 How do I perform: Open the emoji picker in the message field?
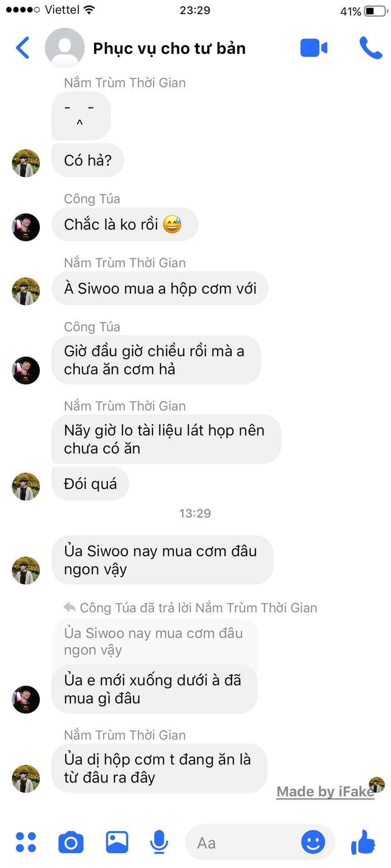(313, 842)
